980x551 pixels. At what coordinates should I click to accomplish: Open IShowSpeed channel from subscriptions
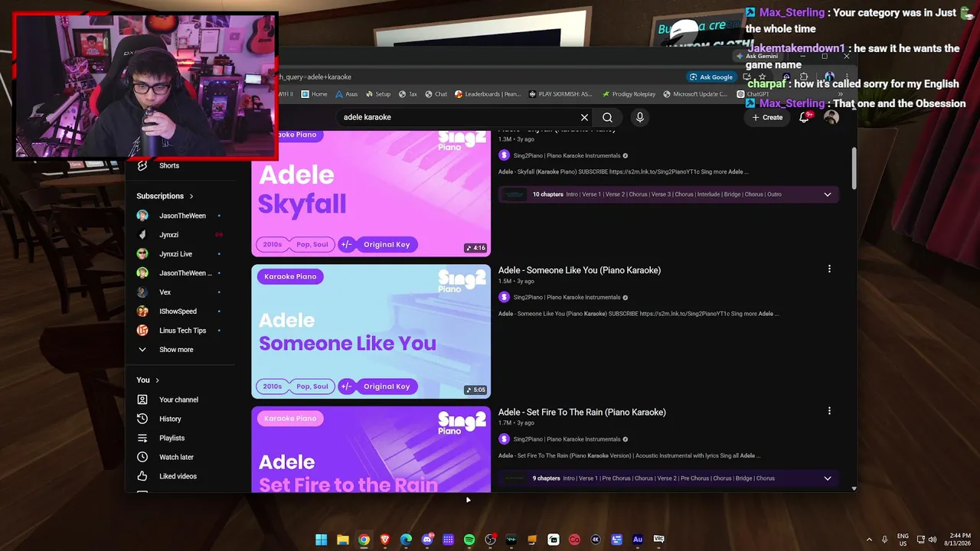178,311
